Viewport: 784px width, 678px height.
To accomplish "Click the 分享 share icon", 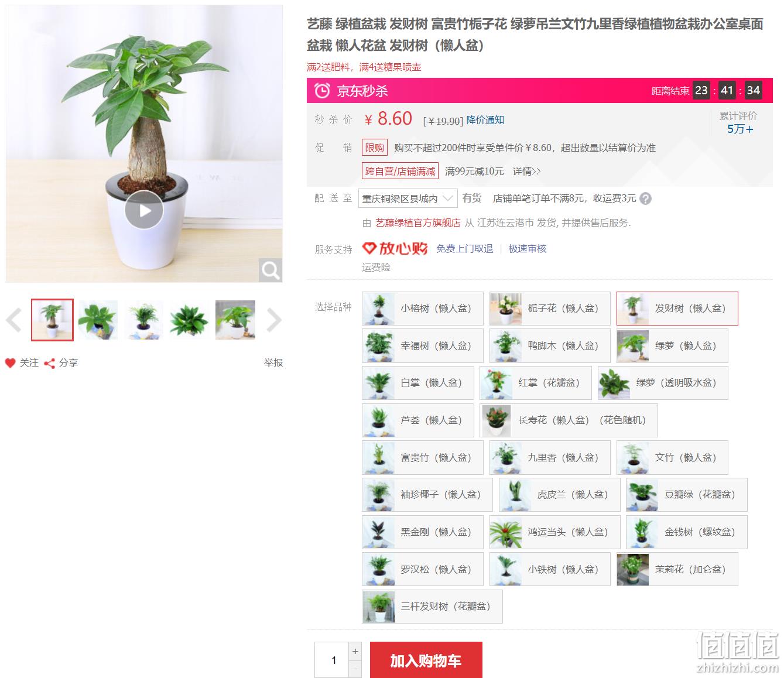I will 50,363.
